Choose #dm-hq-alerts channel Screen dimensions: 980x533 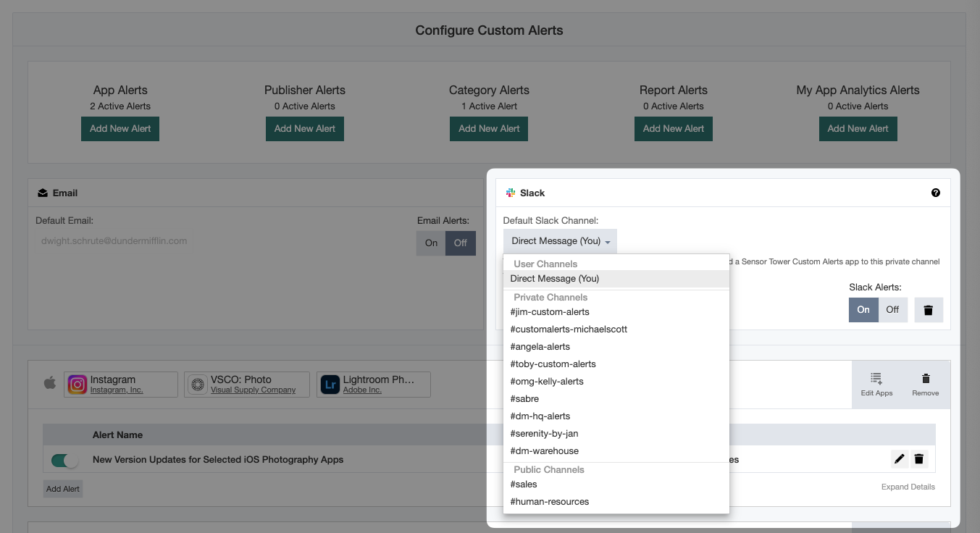[x=616, y=416]
